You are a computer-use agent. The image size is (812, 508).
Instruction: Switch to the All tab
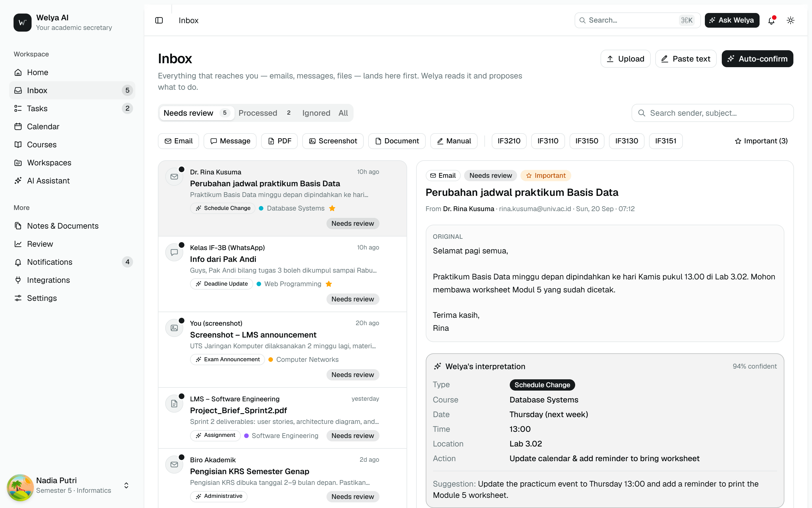(x=343, y=113)
